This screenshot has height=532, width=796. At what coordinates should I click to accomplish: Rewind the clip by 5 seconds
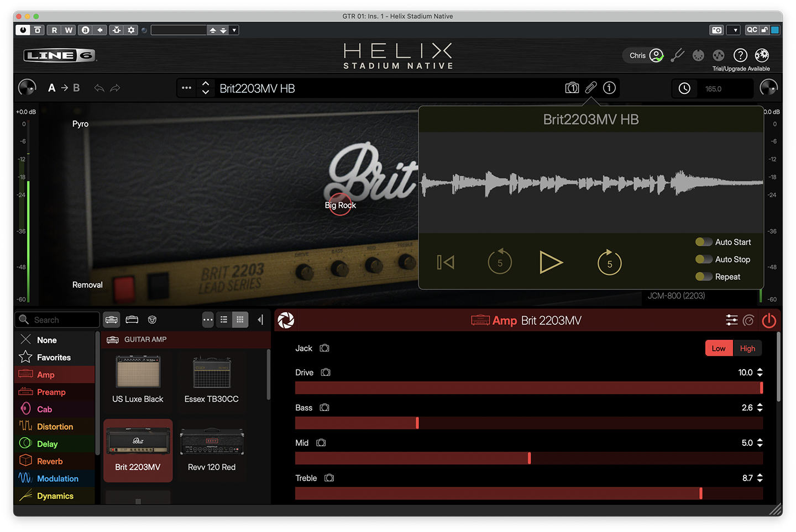(x=500, y=262)
